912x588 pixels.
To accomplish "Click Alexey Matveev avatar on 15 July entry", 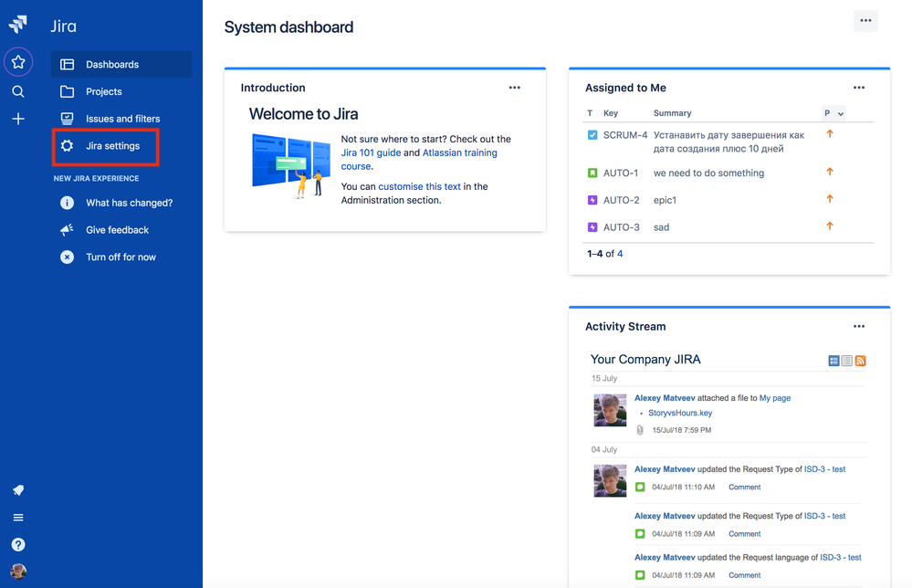I will pyautogui.click(x=610, y=410).
